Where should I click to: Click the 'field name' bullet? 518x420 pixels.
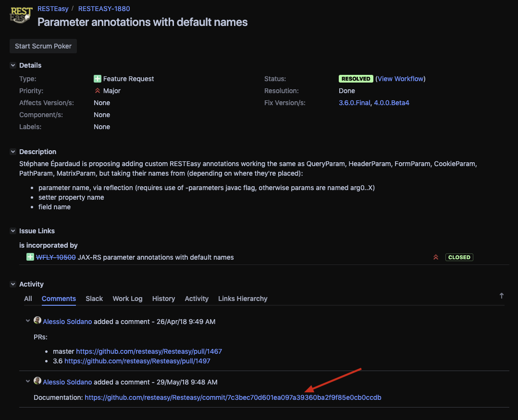coord(54,207)
